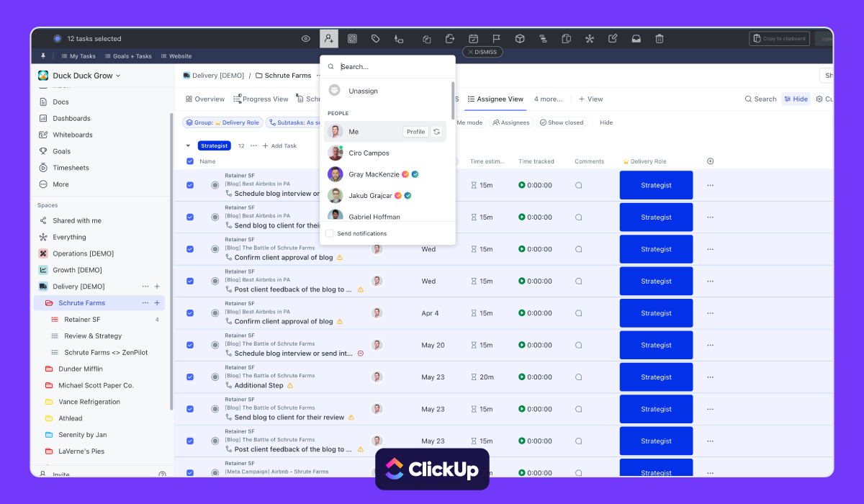The height and width of the screenshot is (504, 864).
Task: Delete selected tasks with the trash icon
Action: 660,38
